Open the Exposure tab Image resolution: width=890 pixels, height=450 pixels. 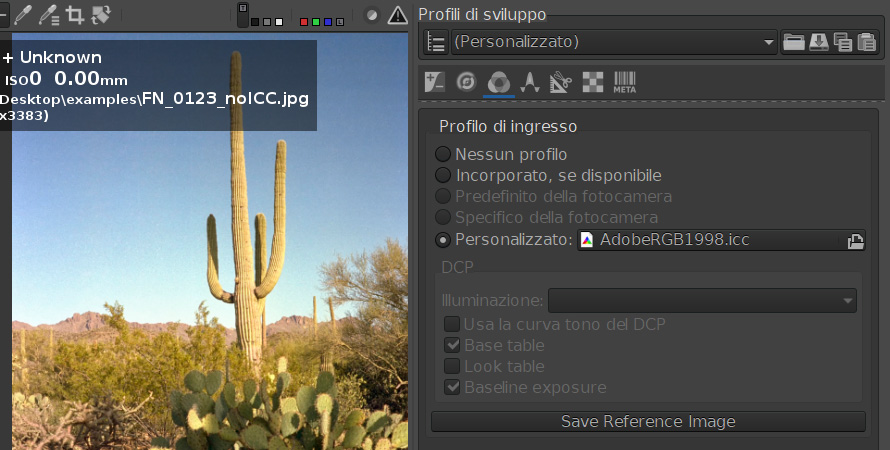(435, 82)
